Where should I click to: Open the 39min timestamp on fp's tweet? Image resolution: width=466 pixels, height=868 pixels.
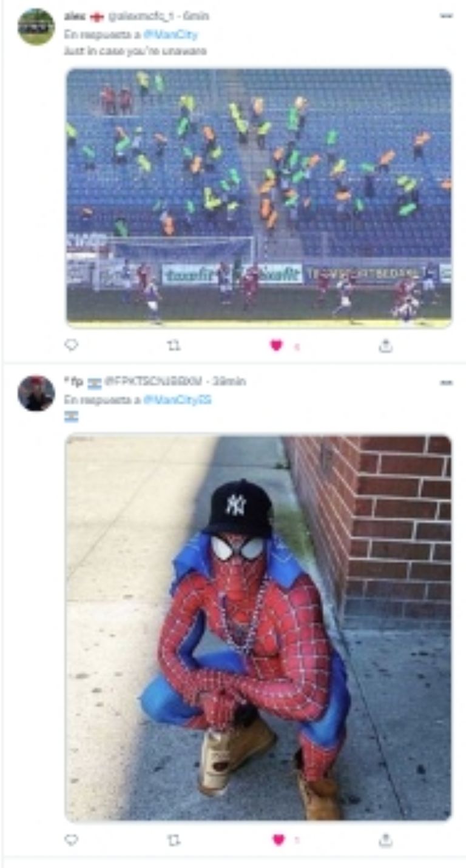[229, 382]
